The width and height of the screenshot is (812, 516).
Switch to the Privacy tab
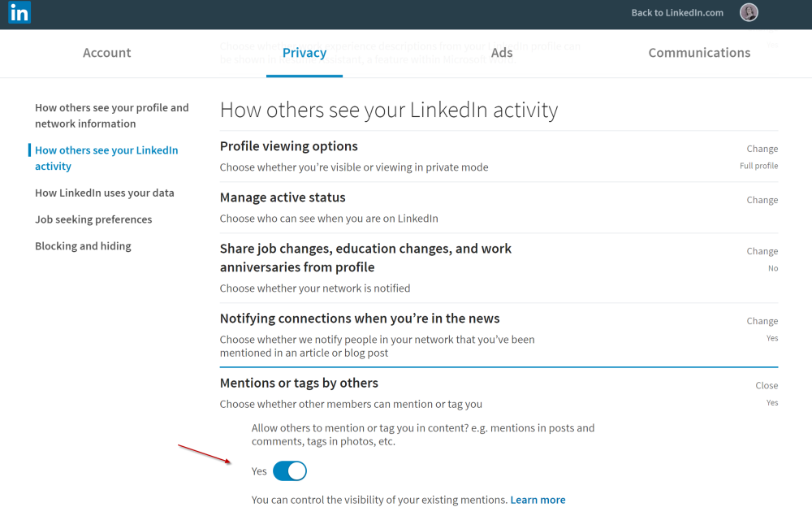[x=304, y=53]
